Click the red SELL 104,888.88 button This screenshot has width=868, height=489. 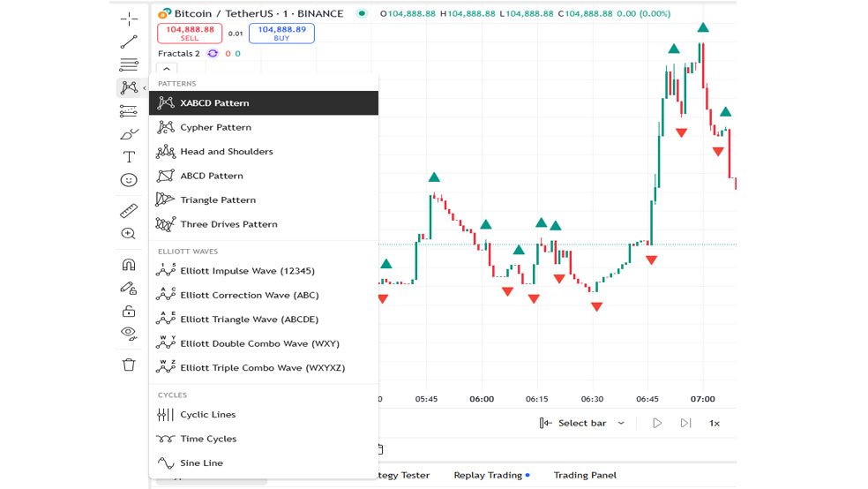click(x=190, y=34)
